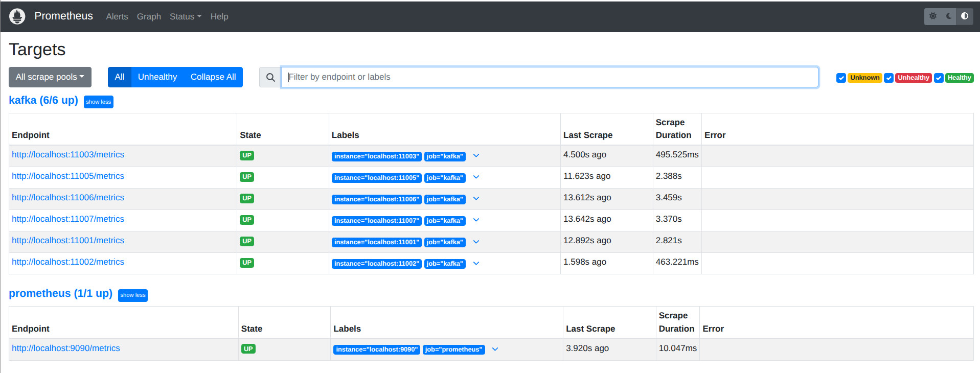Screen dimensions: 980x373
Task: Toggle the Healthy targets checkbox
Action: click(939, 78)
